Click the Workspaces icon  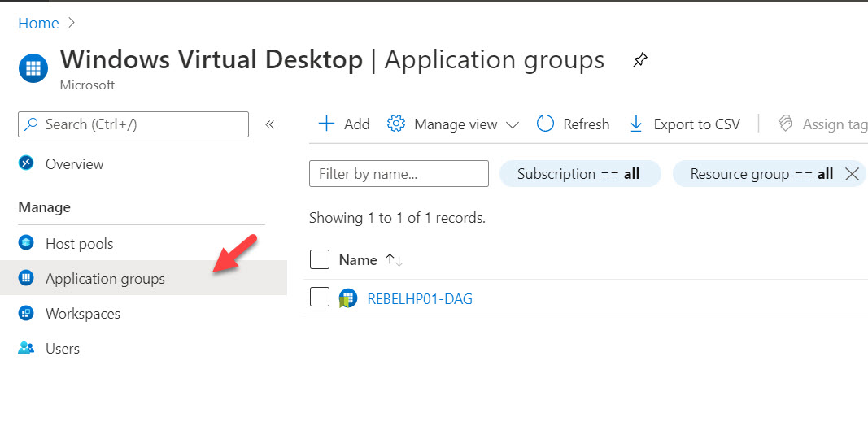point(26,313)
